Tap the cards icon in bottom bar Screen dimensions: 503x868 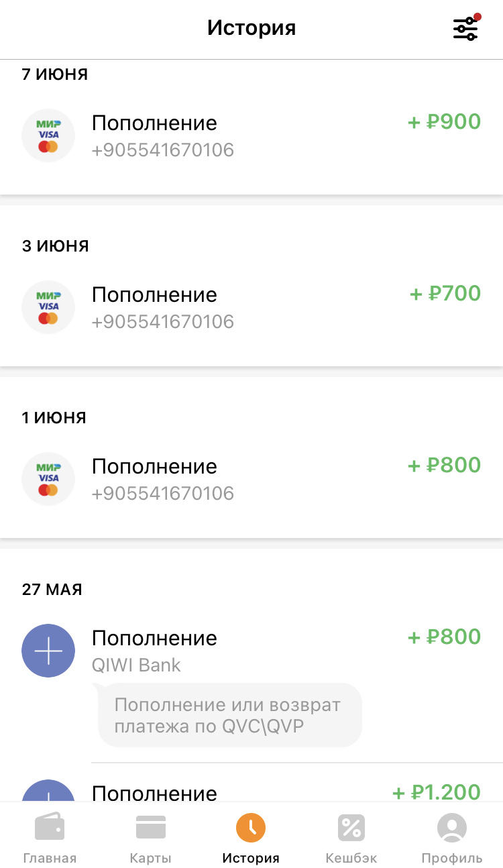151,828
